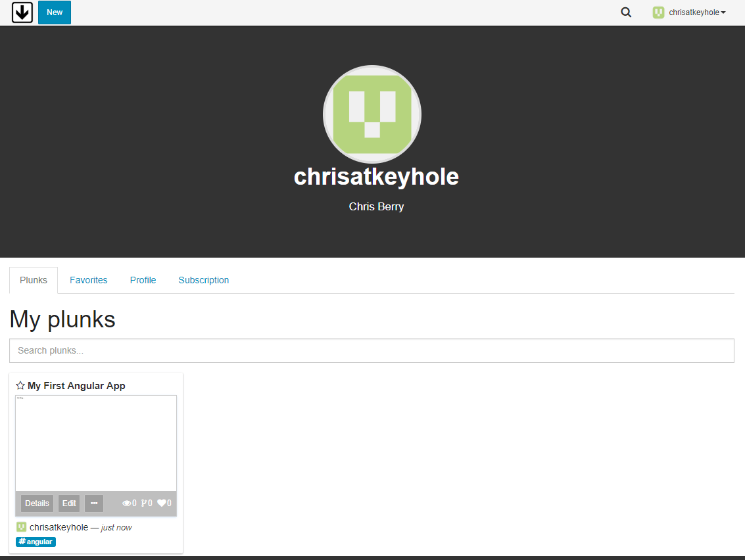Viewport: 745px width, 560px height.
Task: Create a new plunk with New button
Action: (55, 12)
